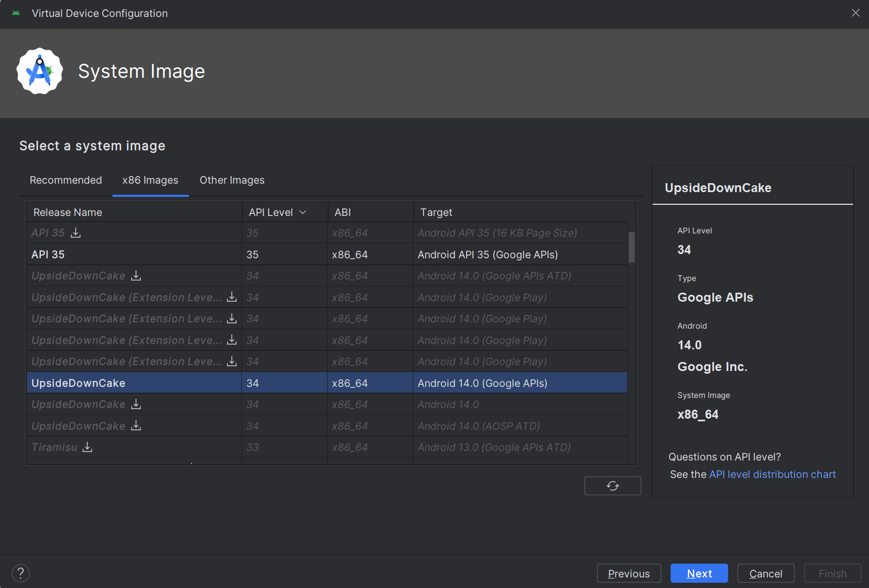Sort the table by Release Name header
869x588 pixels.
[67, 212]
